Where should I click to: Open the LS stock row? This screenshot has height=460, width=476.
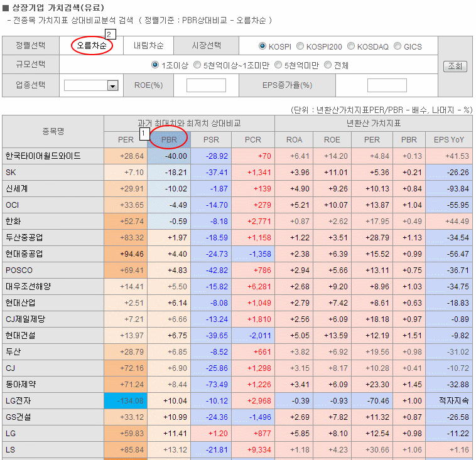(x=10, y=450)
